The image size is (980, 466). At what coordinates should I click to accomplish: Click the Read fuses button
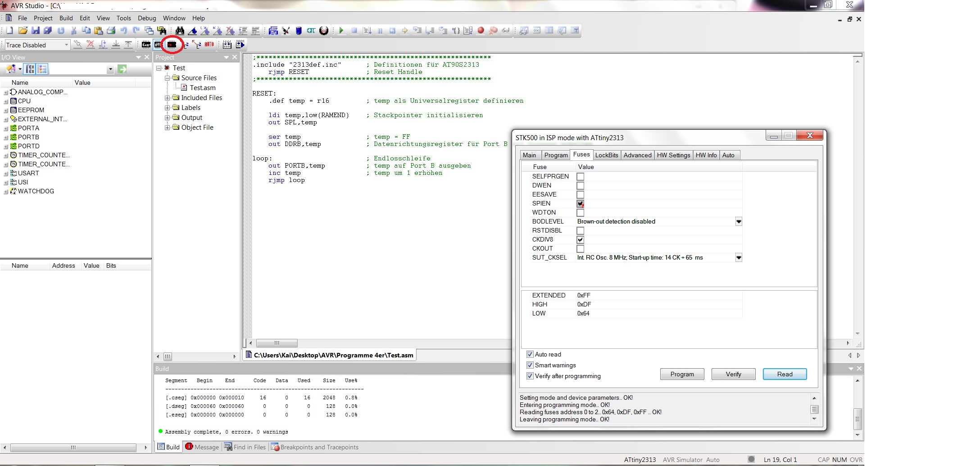785,374
